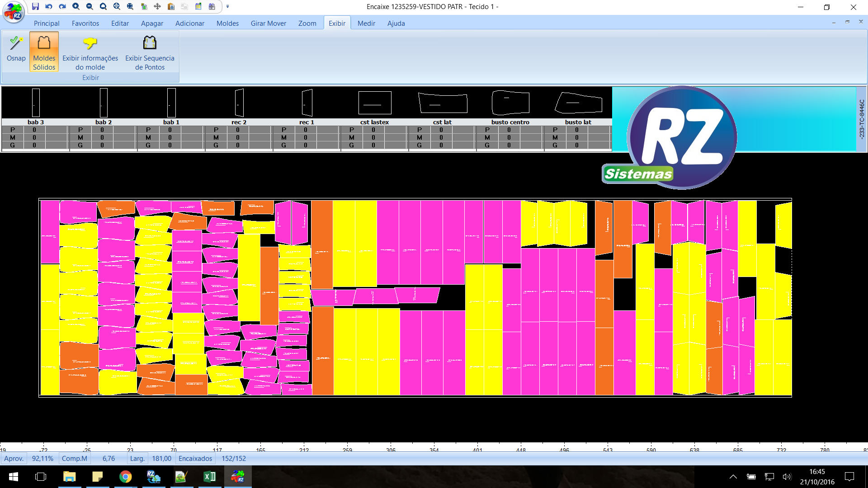868x488 pixels.
Task: Switch to the Apagar tab
Action: click(x=152, y=23)
